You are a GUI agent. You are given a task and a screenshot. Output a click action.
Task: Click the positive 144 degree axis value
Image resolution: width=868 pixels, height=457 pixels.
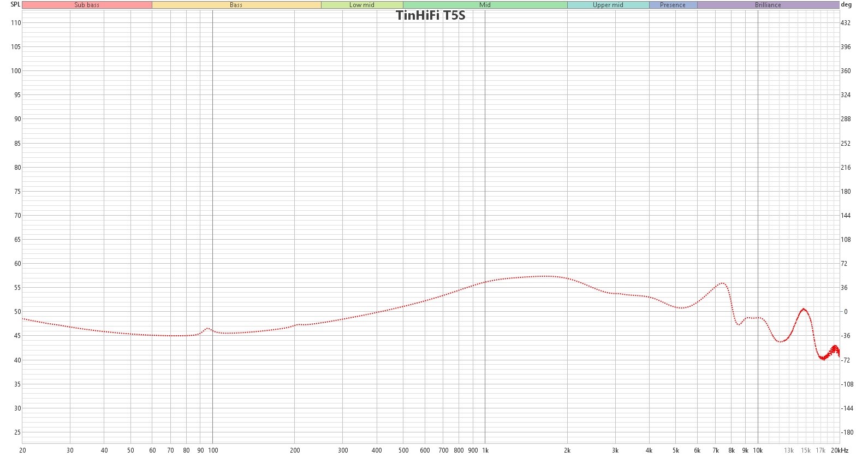coord(846,216)
